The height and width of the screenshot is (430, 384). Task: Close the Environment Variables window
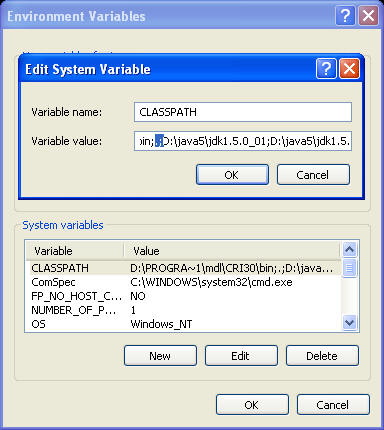[x=368, y=16]
